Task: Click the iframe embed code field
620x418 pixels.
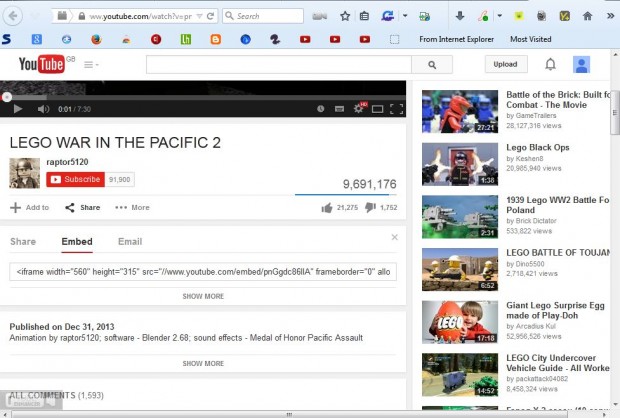Action: pos(203,272)
